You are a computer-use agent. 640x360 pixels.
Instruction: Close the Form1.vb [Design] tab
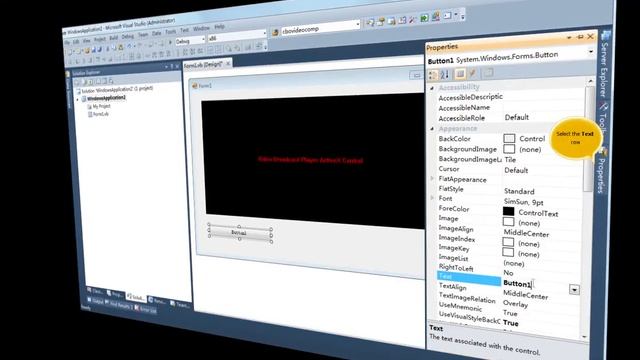pos(228,63)
